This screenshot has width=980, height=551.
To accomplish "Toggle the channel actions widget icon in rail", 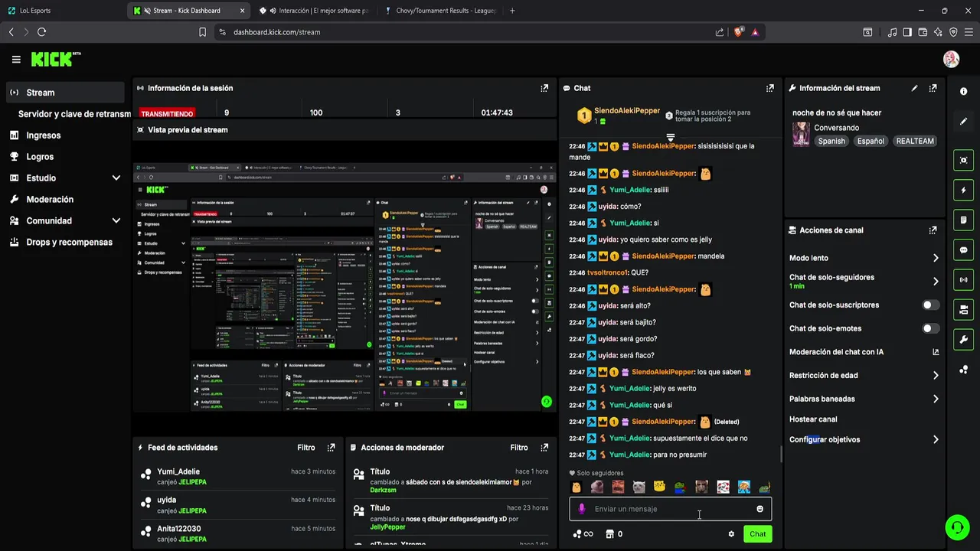I will pos(963,310).
